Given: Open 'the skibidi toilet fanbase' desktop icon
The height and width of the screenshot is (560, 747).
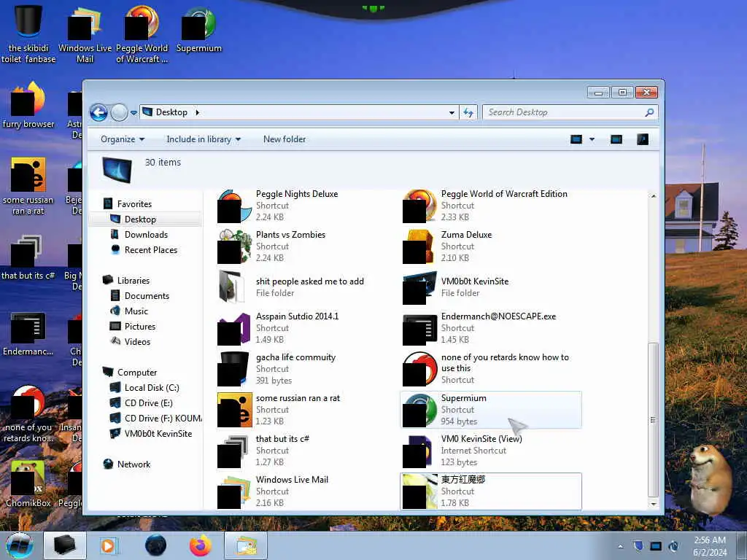Looking at the screenshot, I should (28, 35).
